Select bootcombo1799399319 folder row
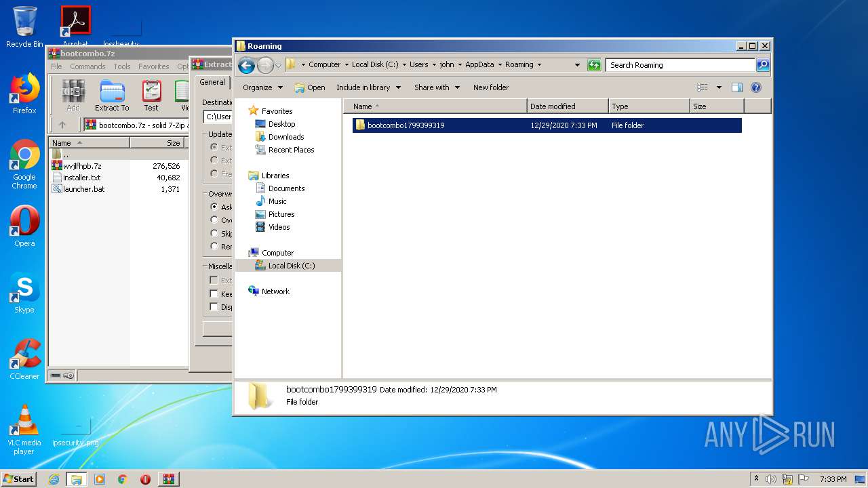The image size is (868, 488). 547,125
